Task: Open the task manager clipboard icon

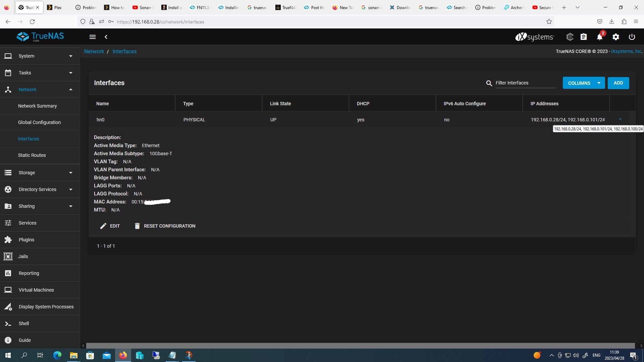Action: coord(584,37)
